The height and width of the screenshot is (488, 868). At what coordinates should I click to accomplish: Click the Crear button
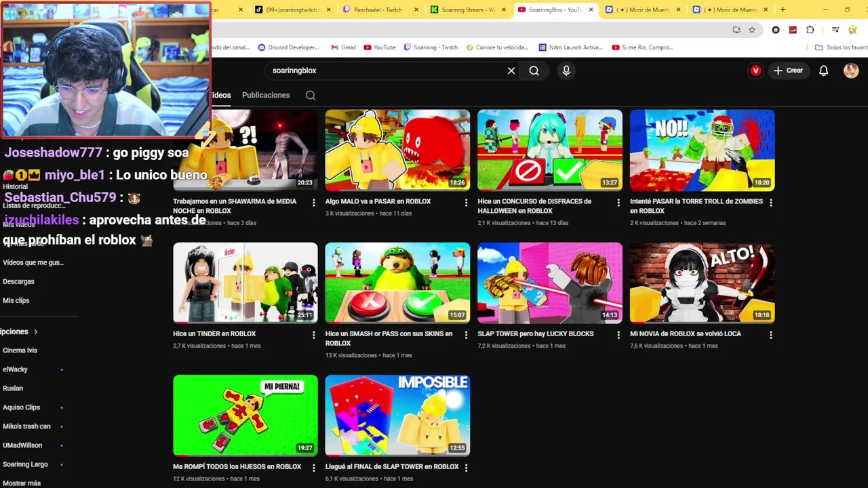click(788, 70)
